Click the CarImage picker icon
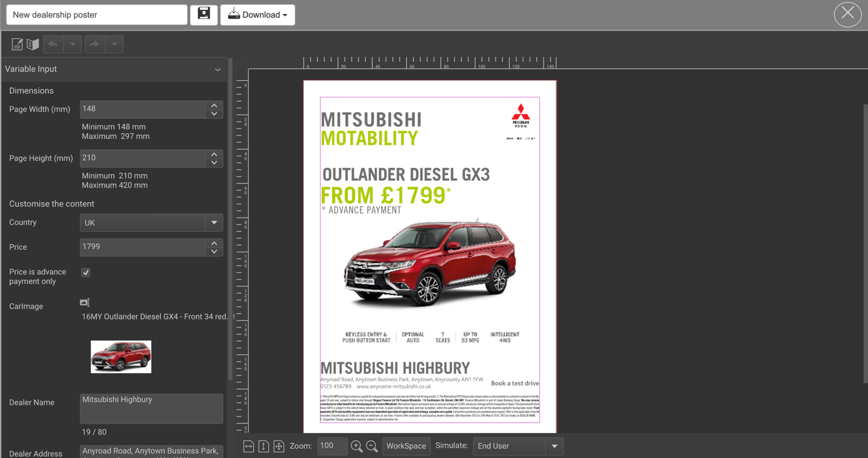868x458 pixels. click(85, 303)
